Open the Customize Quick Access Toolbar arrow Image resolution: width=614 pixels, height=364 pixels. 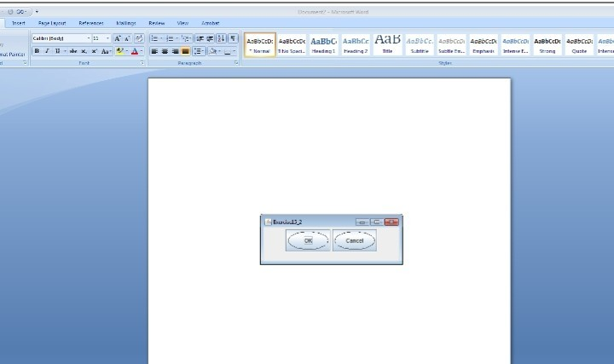coord(37,12)
